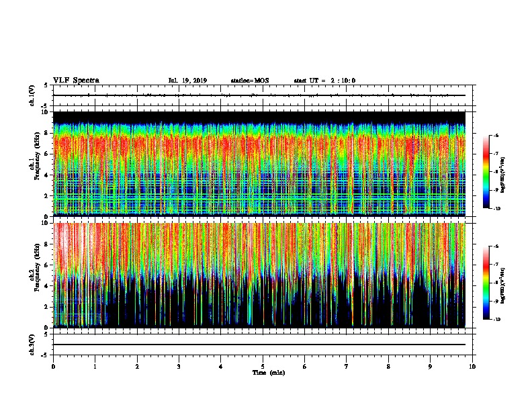532x411 pixels.
Task: Click the "10" kHz tick on ch.1 frequency axis
Action: (x=45, y=112)
